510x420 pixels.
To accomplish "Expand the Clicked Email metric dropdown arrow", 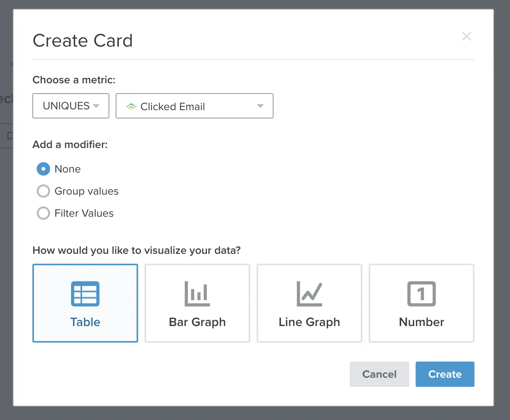I will click(x=260, y=106).
